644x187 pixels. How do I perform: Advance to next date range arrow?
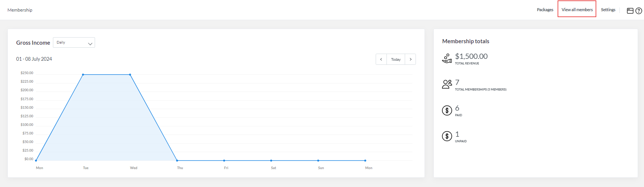(x=410, y=59)
